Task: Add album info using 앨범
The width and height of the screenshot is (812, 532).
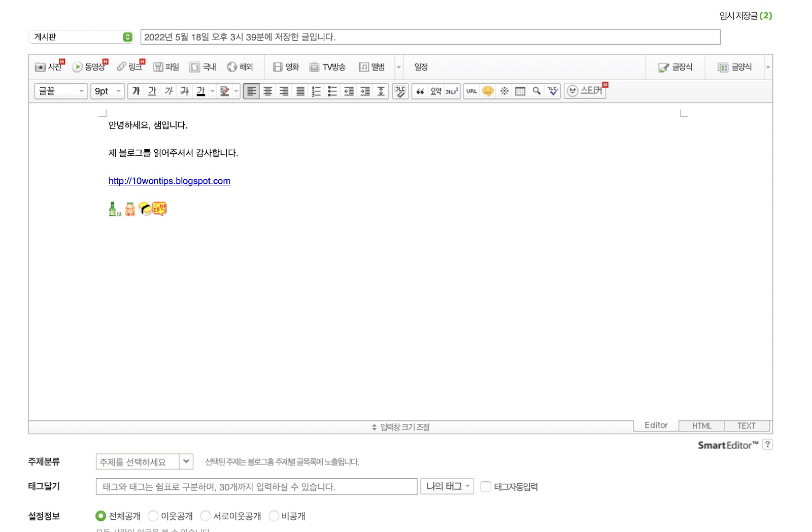Action: (372, 67)
